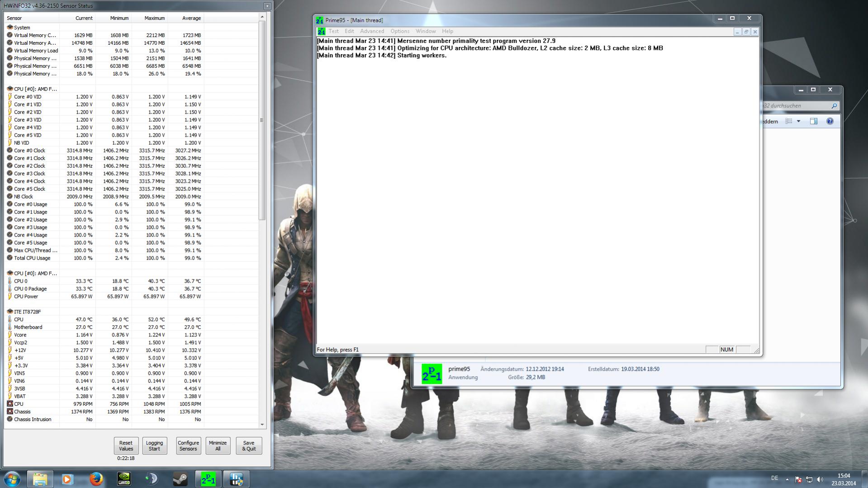Open the Advanced menu in Prime95
Screen dimensions: 868x488
coord(372,31)
